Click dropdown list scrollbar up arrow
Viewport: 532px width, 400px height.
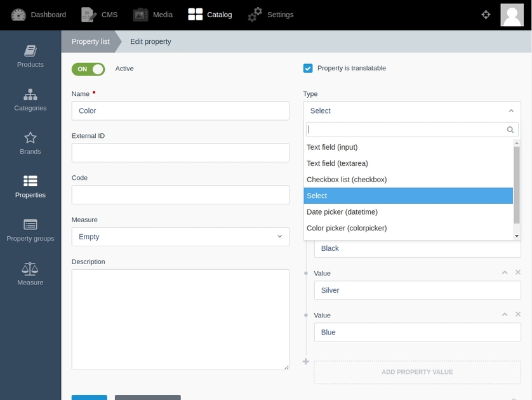coord(517,143)
